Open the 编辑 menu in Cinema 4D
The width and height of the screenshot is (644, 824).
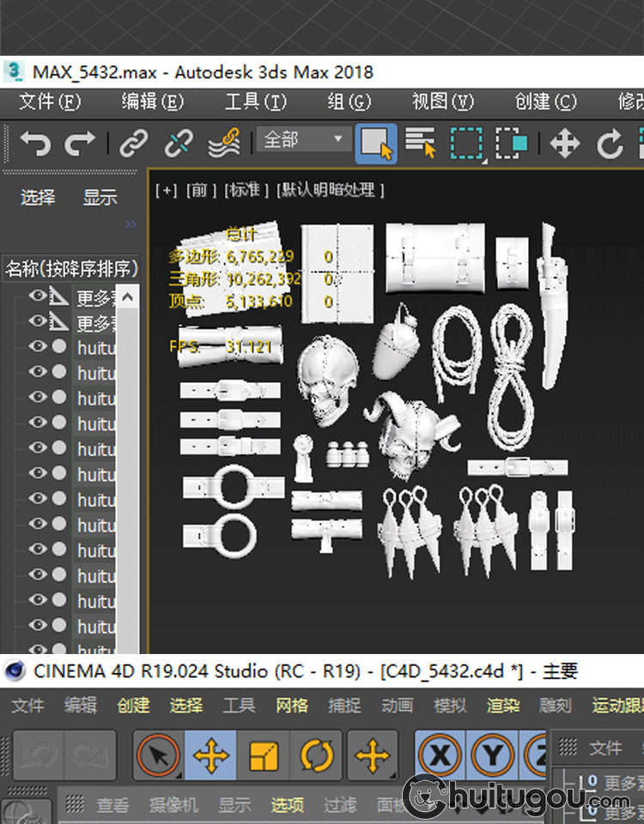[x=81, y=706]
